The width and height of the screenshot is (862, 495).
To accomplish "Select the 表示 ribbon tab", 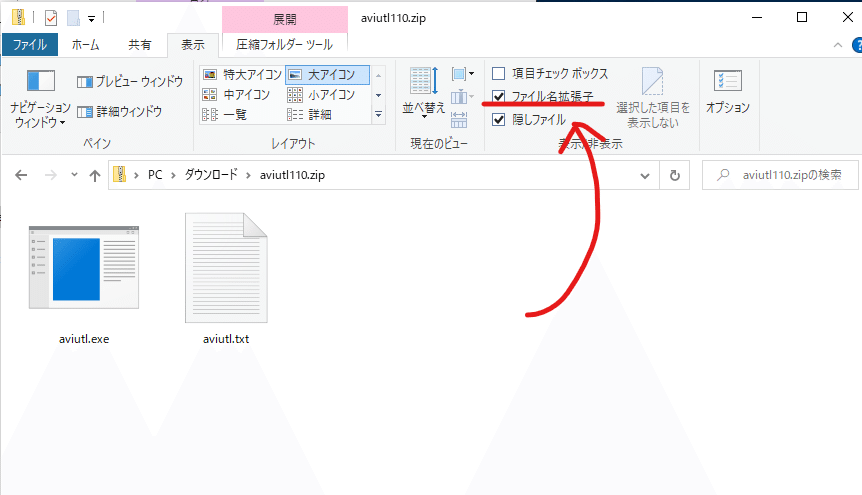I will click(193, 45).
